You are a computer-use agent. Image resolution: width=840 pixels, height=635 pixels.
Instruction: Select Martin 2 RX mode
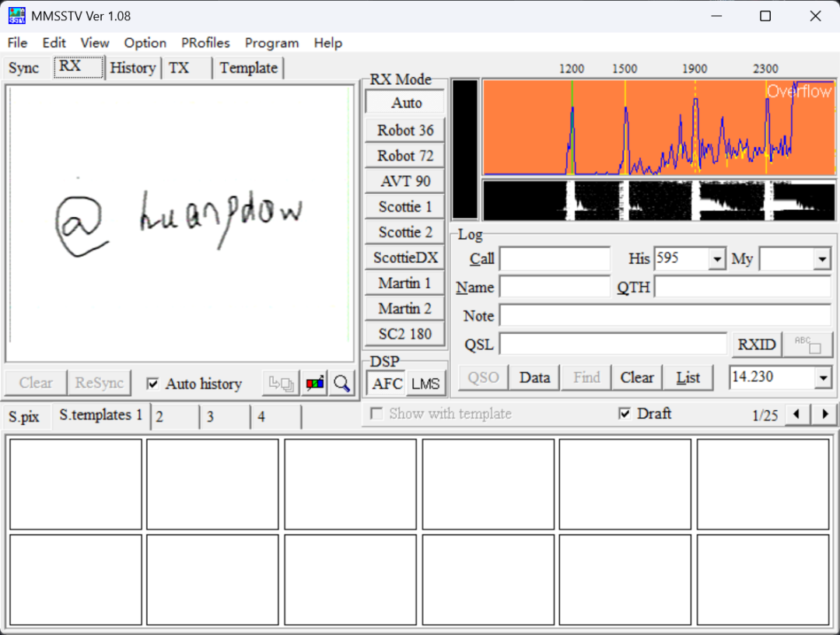[405, 309]
